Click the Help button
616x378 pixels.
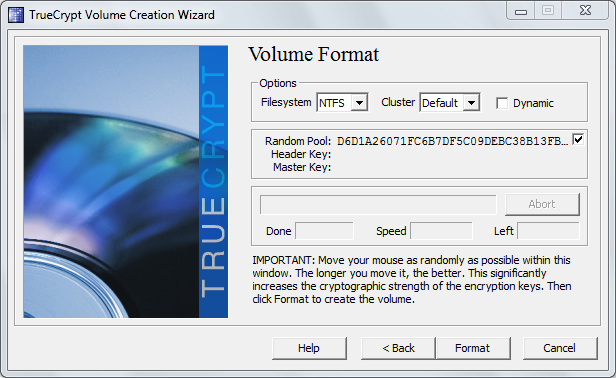pyautogui.click(x=309, y=348)
